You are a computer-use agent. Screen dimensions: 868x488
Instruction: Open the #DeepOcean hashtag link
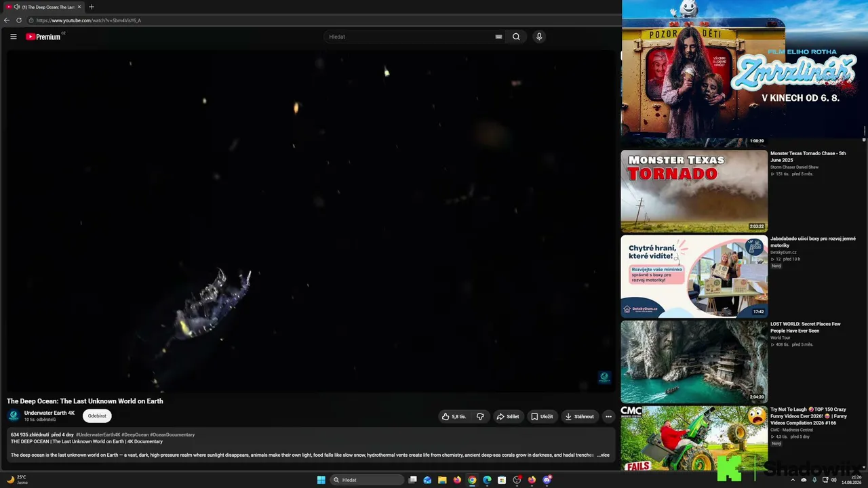tap(135, 434)
